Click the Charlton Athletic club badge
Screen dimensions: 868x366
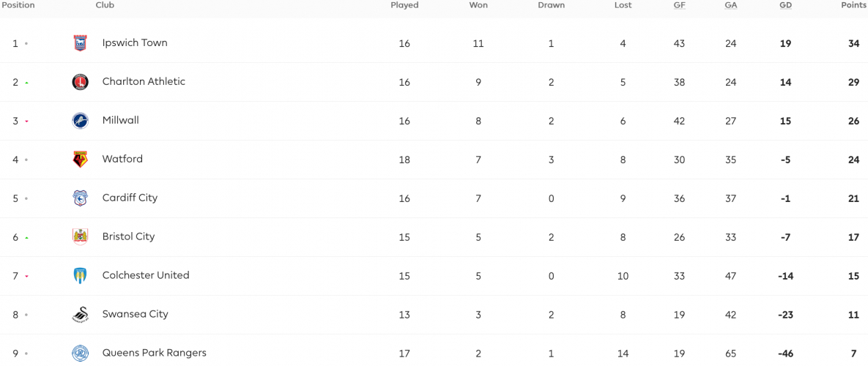click(x=81, y=82)
